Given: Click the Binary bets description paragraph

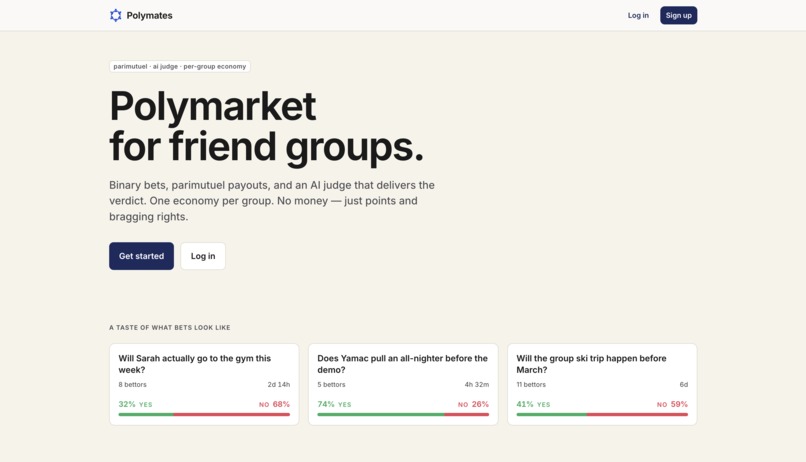Looking at the screenshot, I should tap(272, 201).
